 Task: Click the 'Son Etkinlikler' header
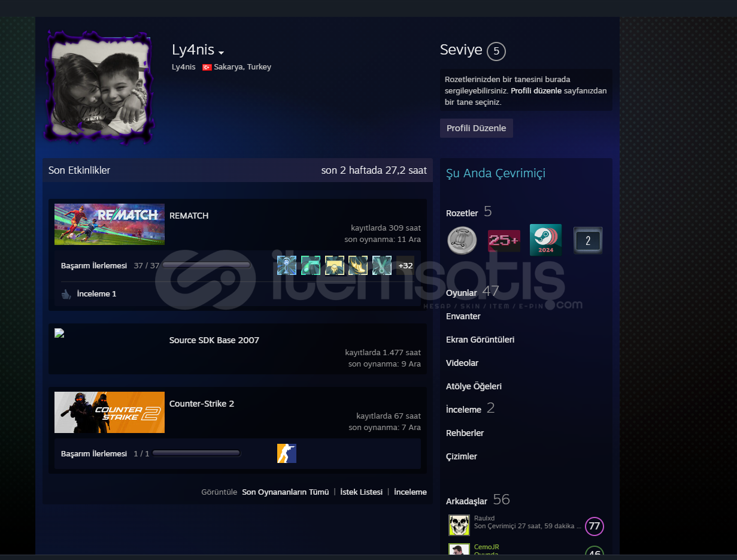tap(80, 170)
